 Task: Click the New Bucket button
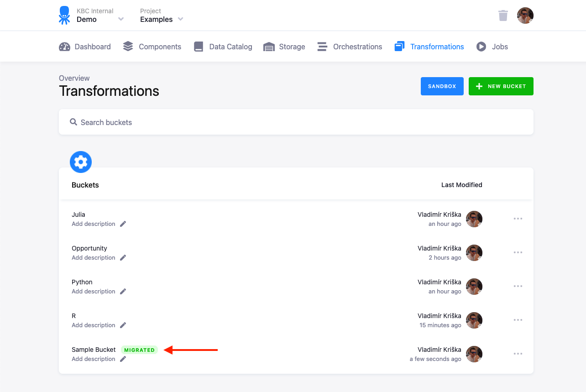[x=501, y=86]
